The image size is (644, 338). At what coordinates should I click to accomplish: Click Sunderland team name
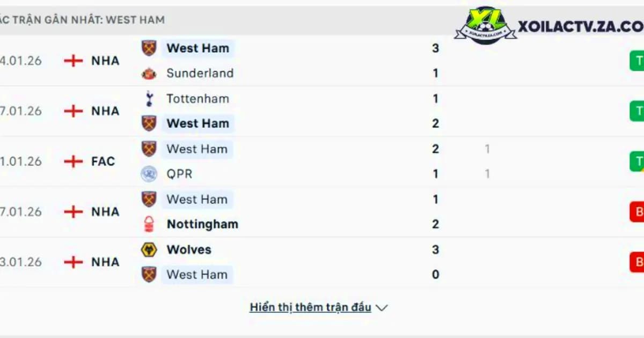coord(200,74)
